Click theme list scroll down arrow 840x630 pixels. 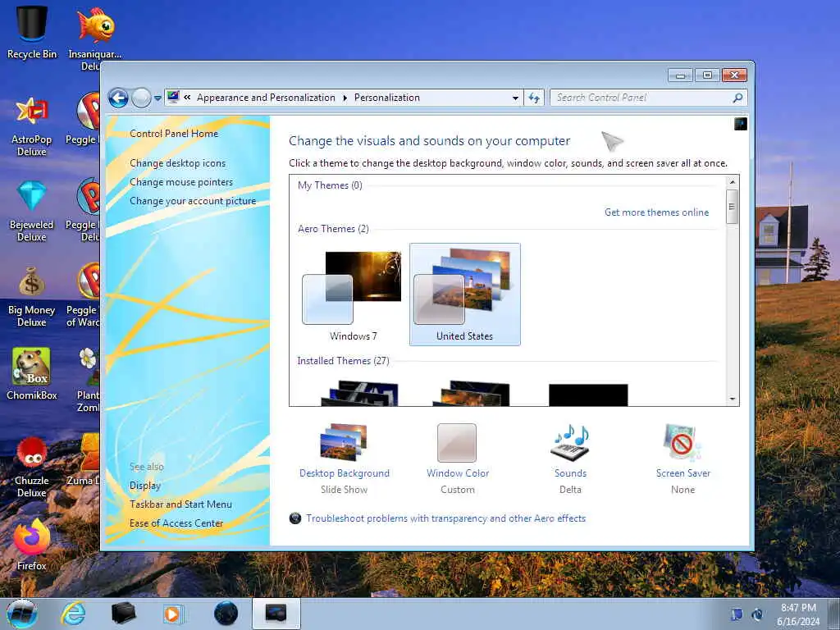733,399
